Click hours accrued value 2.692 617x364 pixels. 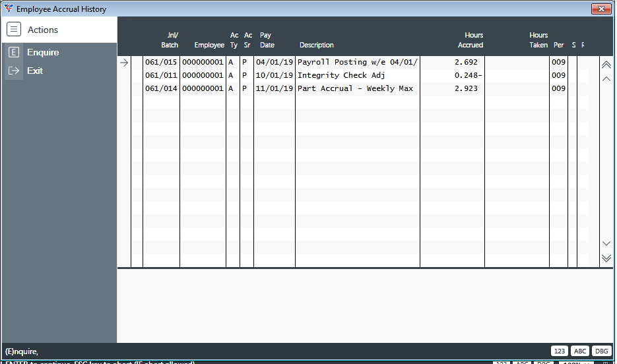tap(466, 62)
